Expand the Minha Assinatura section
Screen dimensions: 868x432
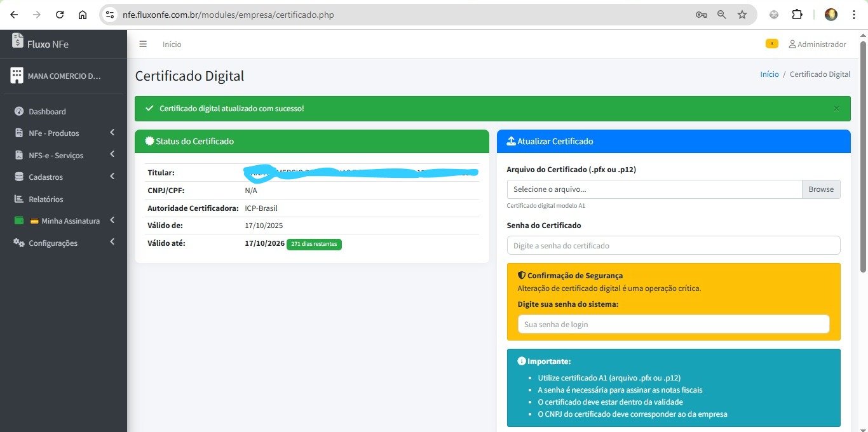(112, 220)
